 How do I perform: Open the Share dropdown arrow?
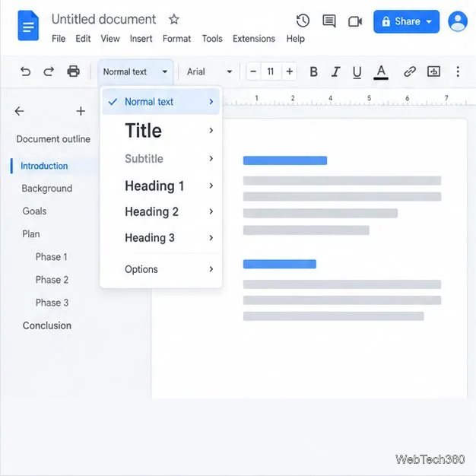429,21
